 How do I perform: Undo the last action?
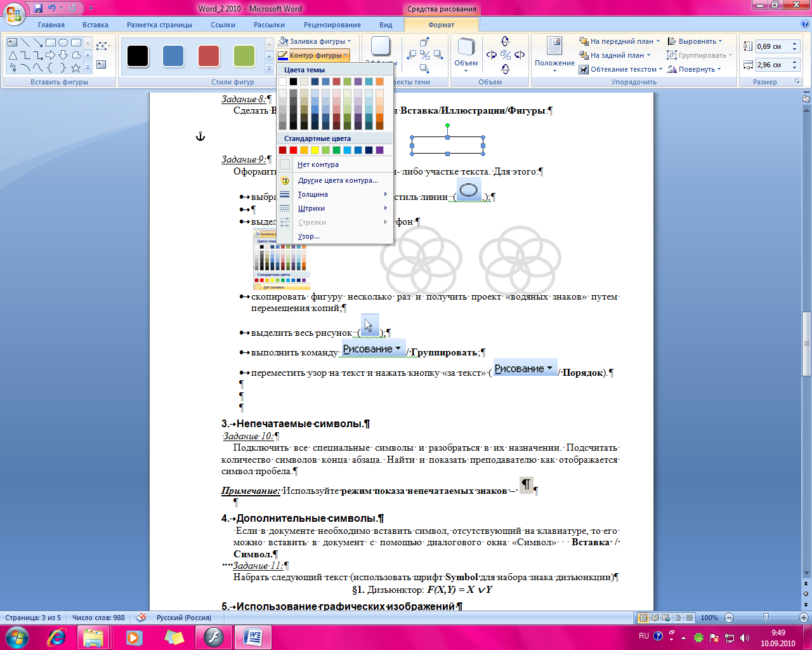coord(52,8)
